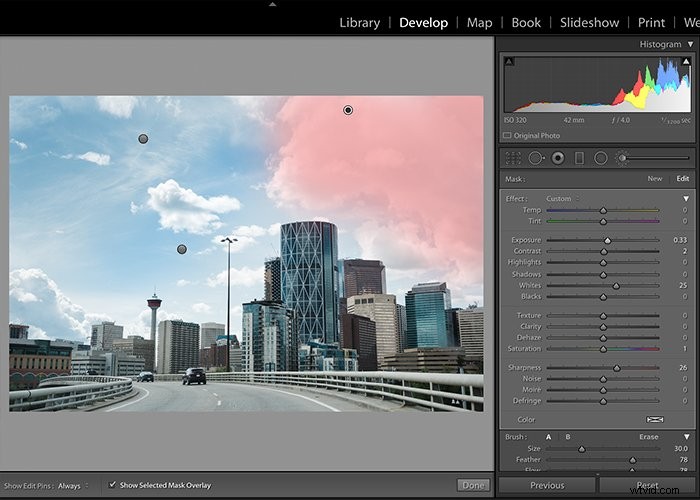Viewport: 700px width, 500px height.
Task: Uncheck Show Selected Mask Overlay
Action: click(112, 484)
